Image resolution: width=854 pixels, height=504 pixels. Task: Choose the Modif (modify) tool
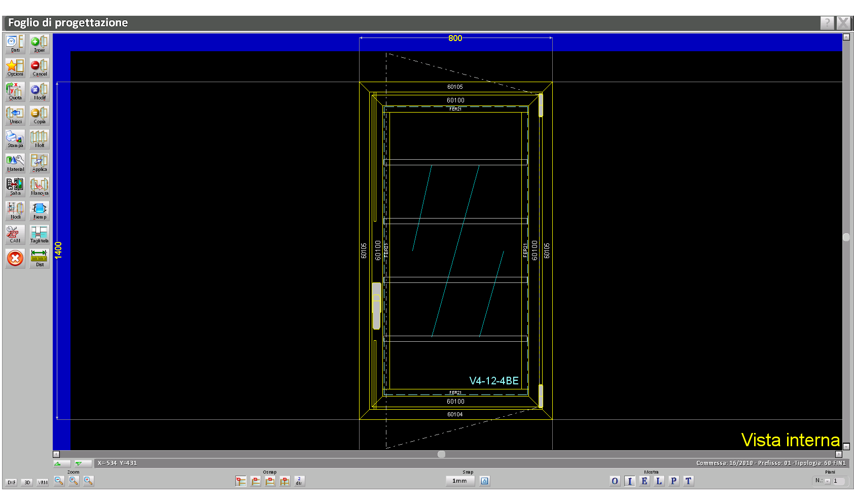[x=39, y=92]
